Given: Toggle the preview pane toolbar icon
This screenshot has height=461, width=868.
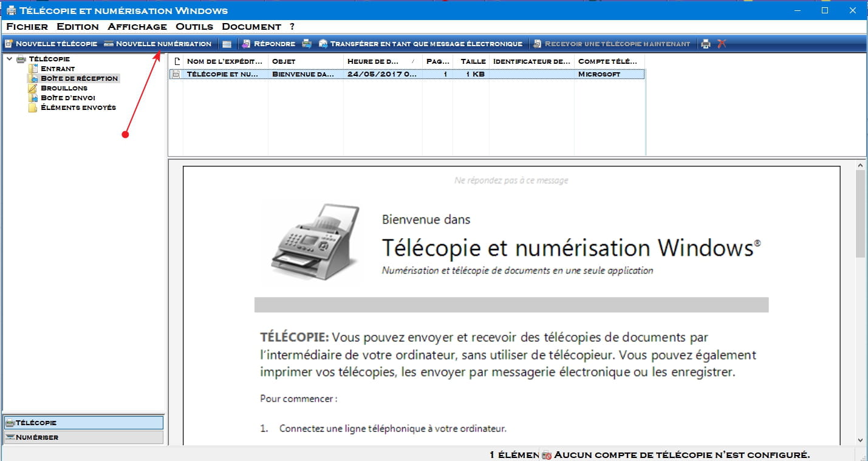Looking at the screenshot, I should [227, 44].
